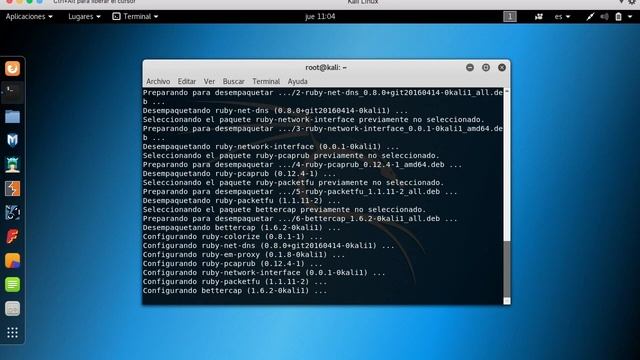640x360 pixels.
Task: Click the line 'Desempaquetando ruby-pcaprub (0.12.4-1) ...'
Action: (239, 173)
